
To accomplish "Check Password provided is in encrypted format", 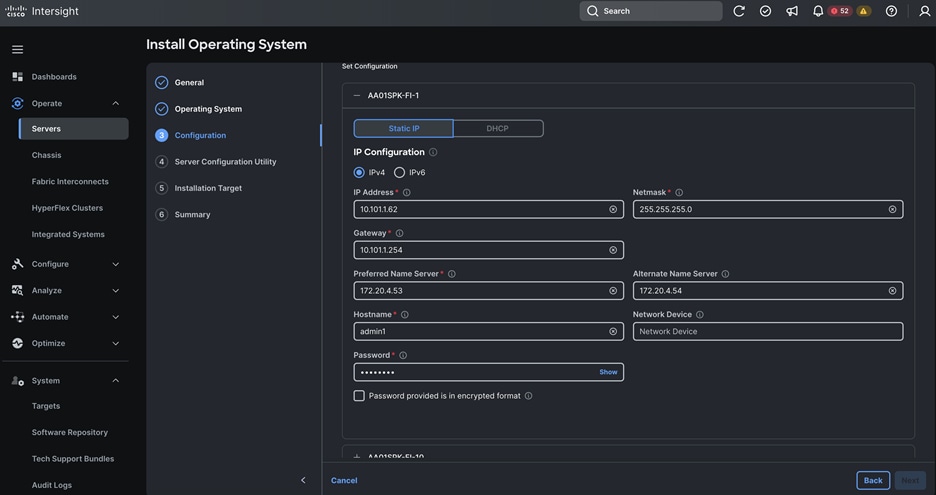I will (x=359, y=395).
